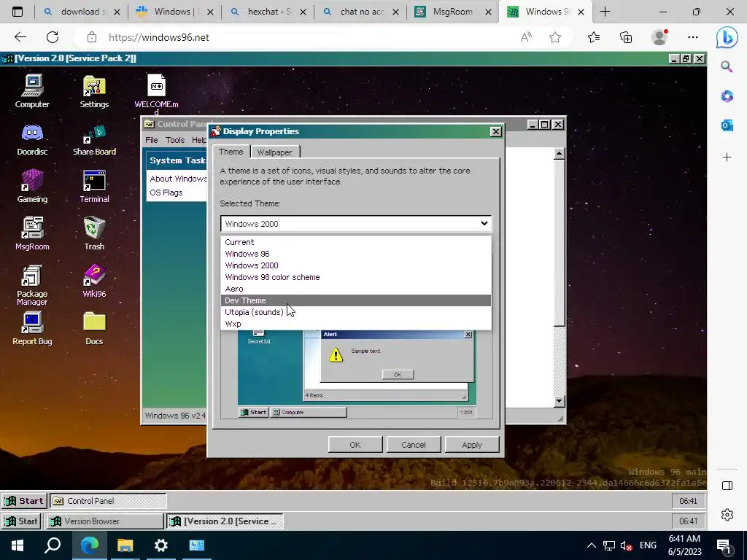This screenshot has height=560, width=747.
Task: Open OS Flags link in Control Panel
Action: (x=166, y=192)
